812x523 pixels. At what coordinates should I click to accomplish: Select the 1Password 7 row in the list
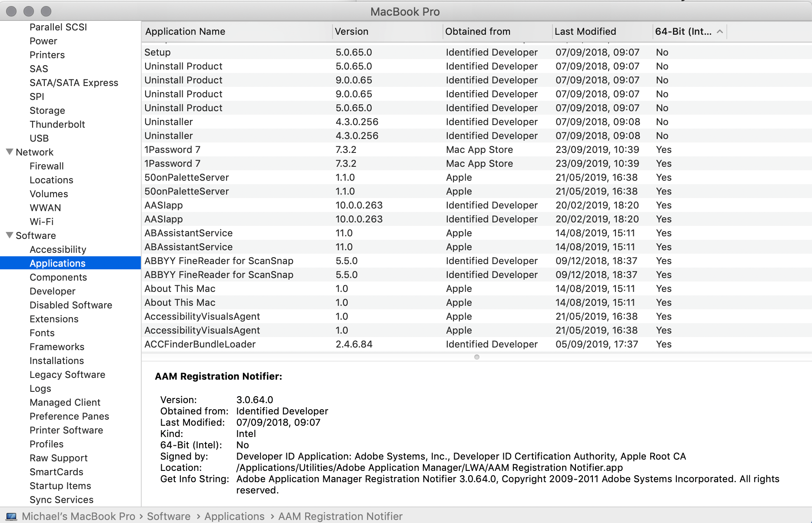(x=172, y=149)
